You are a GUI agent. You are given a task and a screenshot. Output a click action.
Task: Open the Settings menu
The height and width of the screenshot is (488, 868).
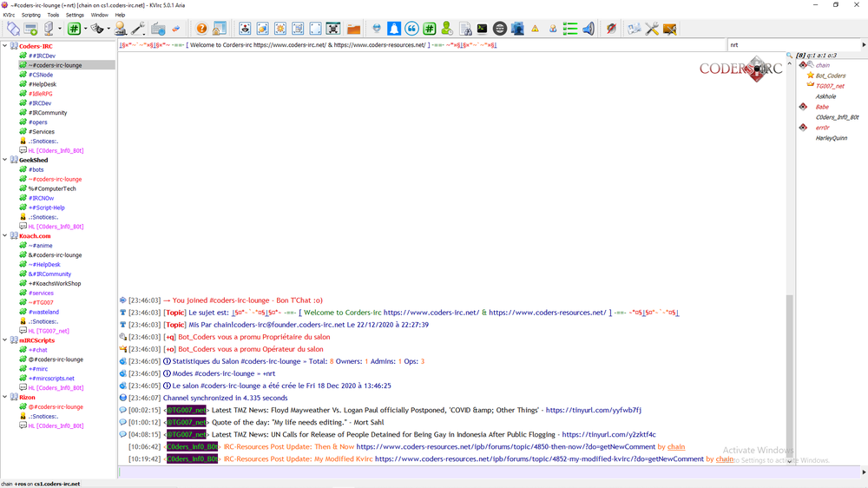tap(75, 15)
